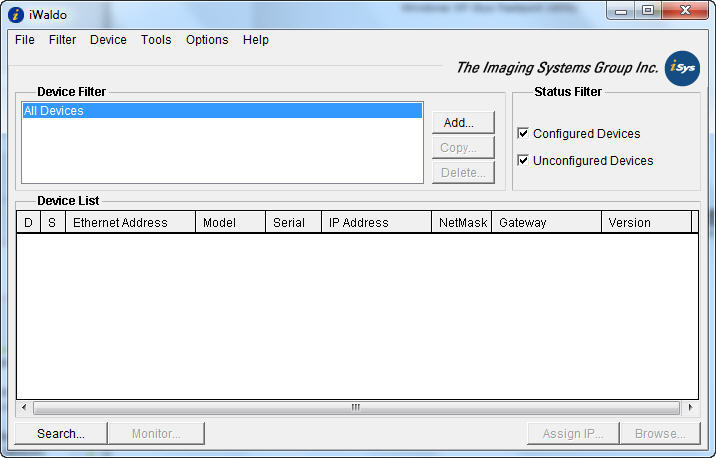Screen dimensions: 716x458
Task: Click the horizontal scrollbar left arrow
Action: pos(24,407)
